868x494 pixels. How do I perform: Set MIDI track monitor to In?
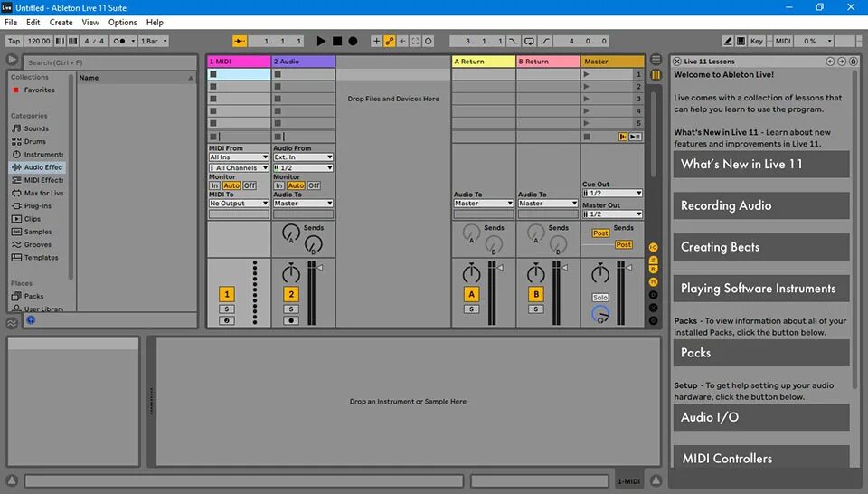click(x=214, y=185)
